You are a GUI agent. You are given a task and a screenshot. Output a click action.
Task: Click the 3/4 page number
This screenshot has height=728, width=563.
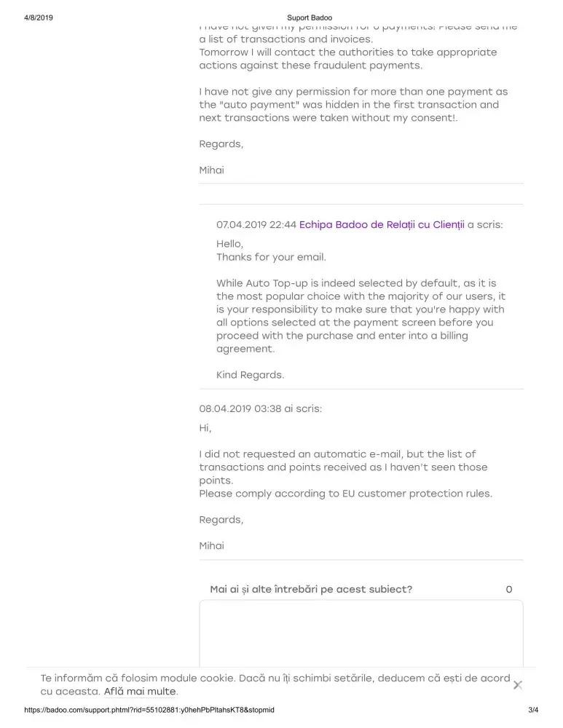pos(533,710)
